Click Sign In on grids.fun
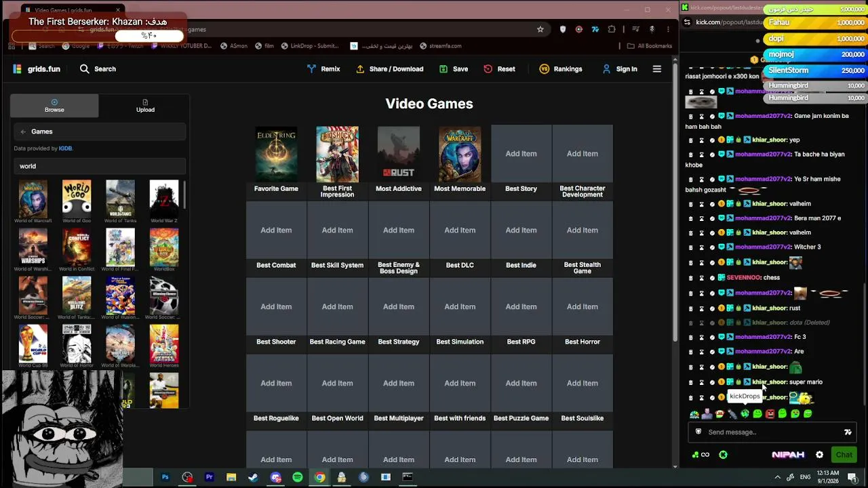Screen dimensions: 868x488 [620, 69]
